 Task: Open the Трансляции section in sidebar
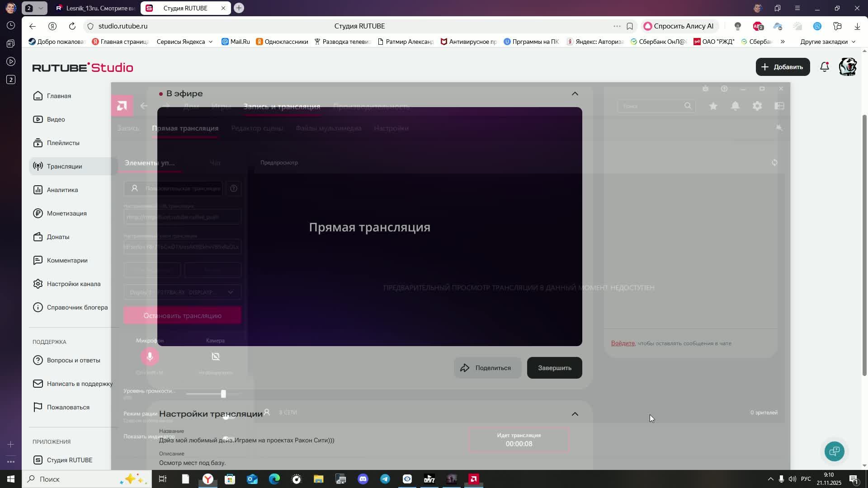(64, 166)
